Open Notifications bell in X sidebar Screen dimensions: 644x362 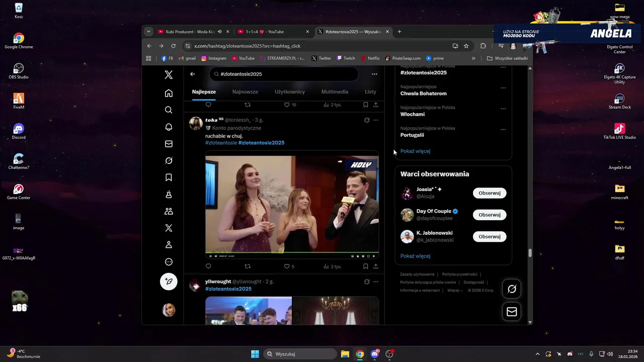[169, 127]
